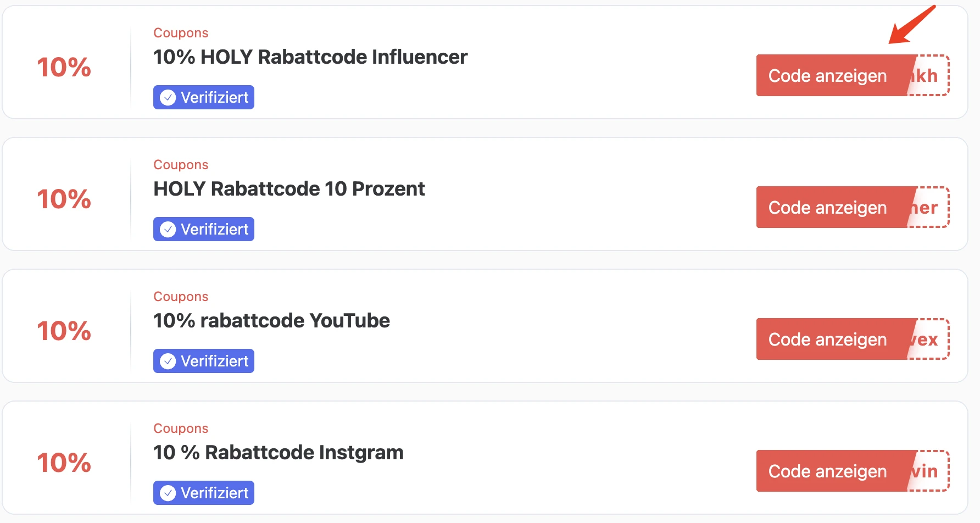Click the 10% discount figure on the Influencer coupon
This screenshot has height=523, width=980.
click(64, 68)
